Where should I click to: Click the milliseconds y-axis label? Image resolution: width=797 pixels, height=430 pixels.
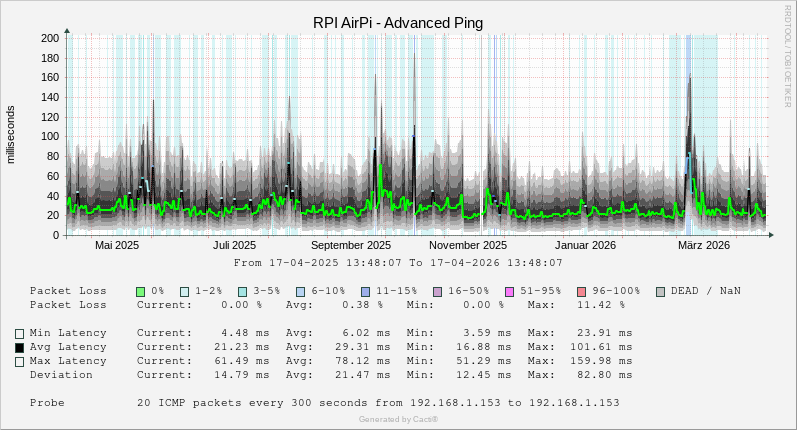click(11, 134)
